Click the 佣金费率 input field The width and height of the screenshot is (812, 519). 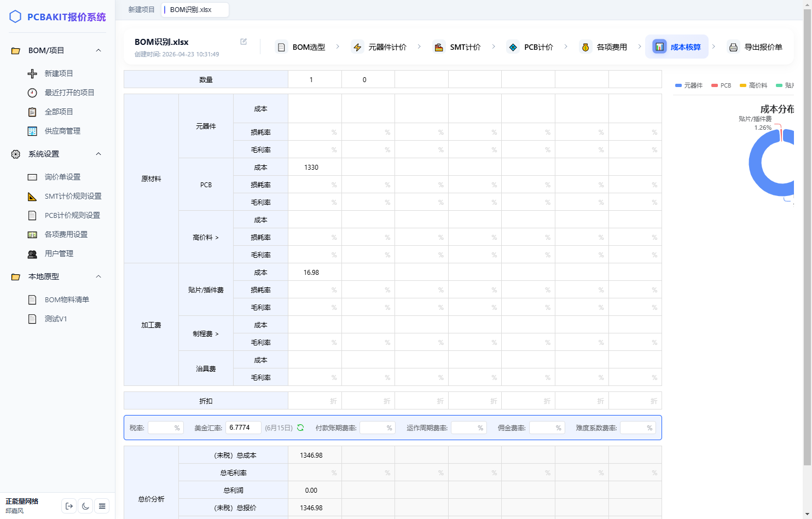pos(547,428)
